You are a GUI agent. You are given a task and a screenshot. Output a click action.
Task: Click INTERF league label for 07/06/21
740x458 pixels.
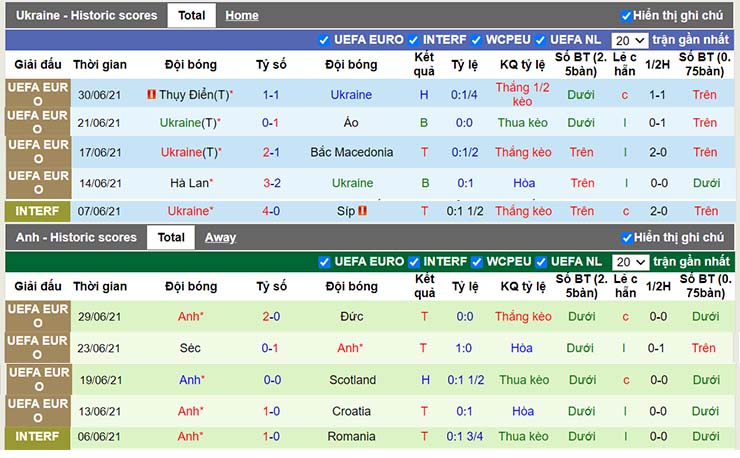click(37, 211)
